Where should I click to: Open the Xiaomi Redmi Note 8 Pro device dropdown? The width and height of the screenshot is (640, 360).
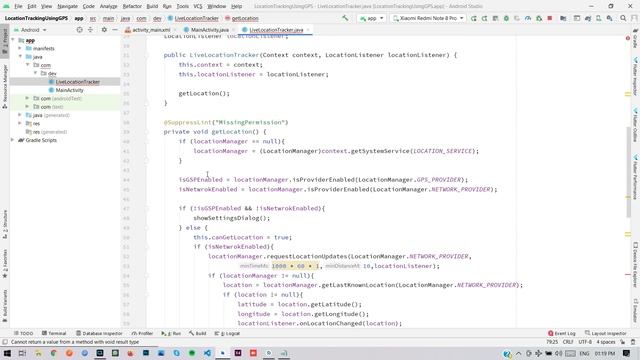428,18
